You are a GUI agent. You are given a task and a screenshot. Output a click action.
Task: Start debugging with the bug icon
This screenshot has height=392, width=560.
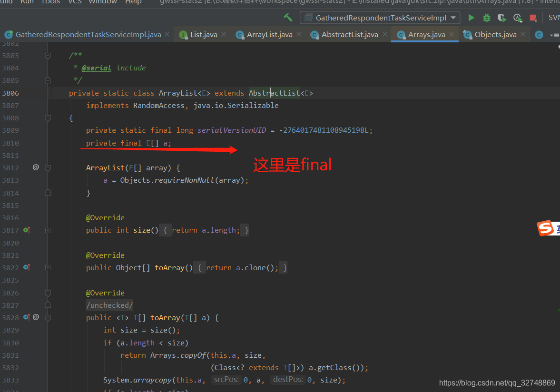click(486, 18)
